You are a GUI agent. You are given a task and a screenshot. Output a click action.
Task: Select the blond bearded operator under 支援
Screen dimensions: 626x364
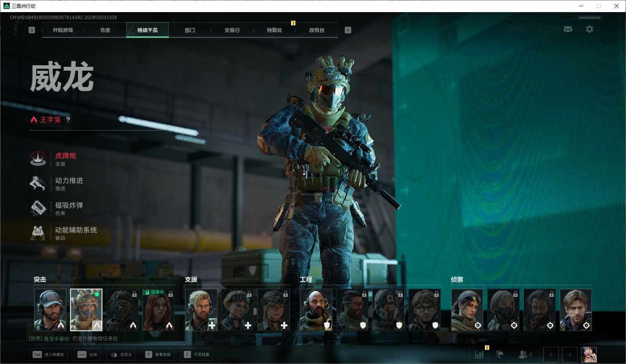click(201, 310)
